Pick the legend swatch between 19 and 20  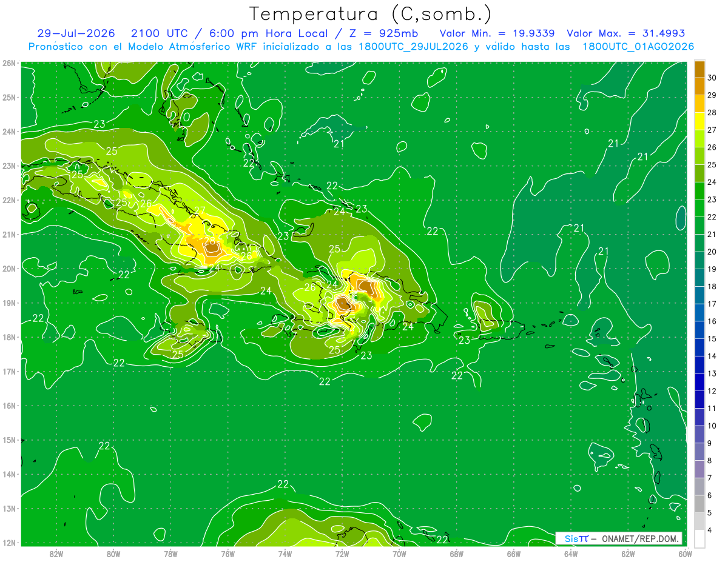tap(699, 260)
